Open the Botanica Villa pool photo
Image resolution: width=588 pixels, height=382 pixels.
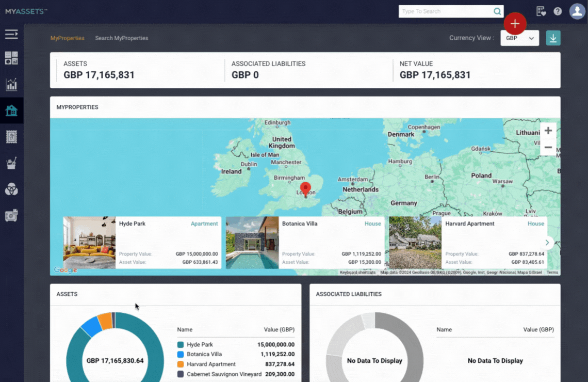coord(252,243)
